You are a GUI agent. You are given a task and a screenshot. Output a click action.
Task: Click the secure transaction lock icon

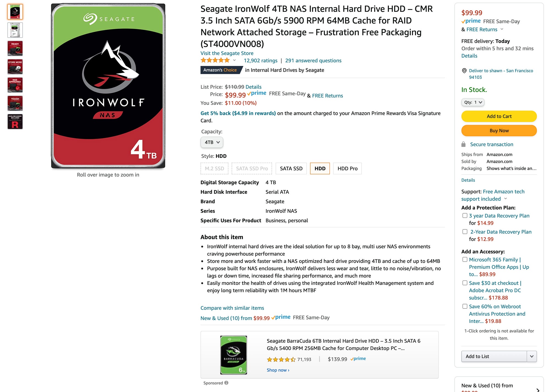coord(463,144)
